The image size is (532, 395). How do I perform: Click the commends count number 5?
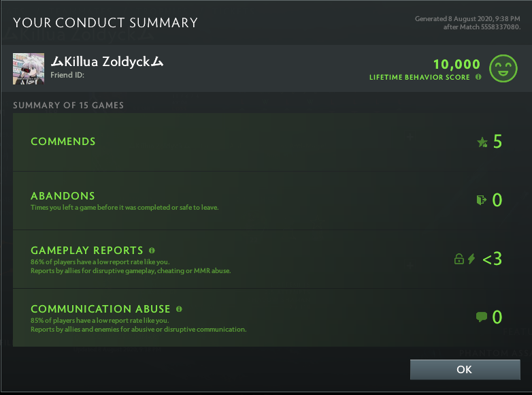coord(497,142)
